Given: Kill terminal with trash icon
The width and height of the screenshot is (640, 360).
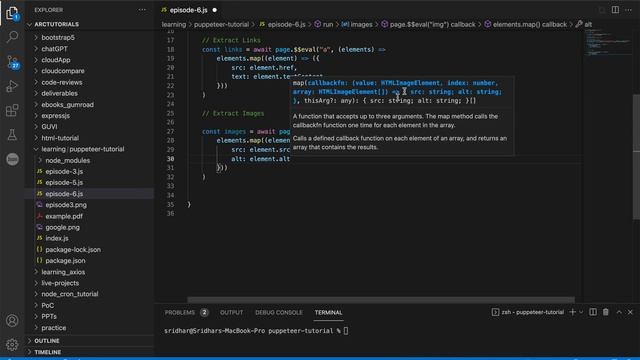Looking at the screenshot, I should pyautogui.click(x=606, y=312).
